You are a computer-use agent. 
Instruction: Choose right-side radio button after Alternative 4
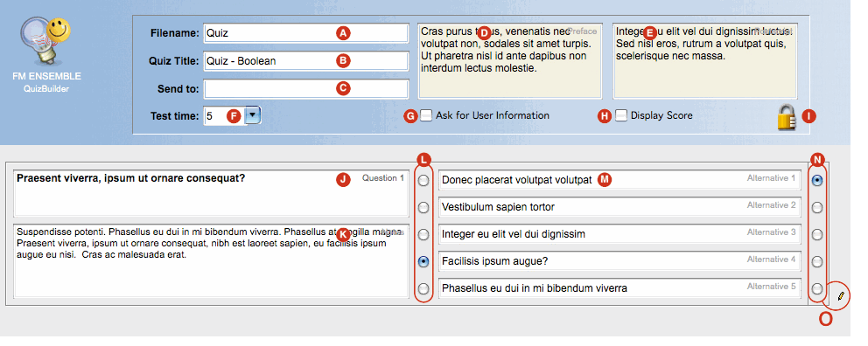(817, 262)
